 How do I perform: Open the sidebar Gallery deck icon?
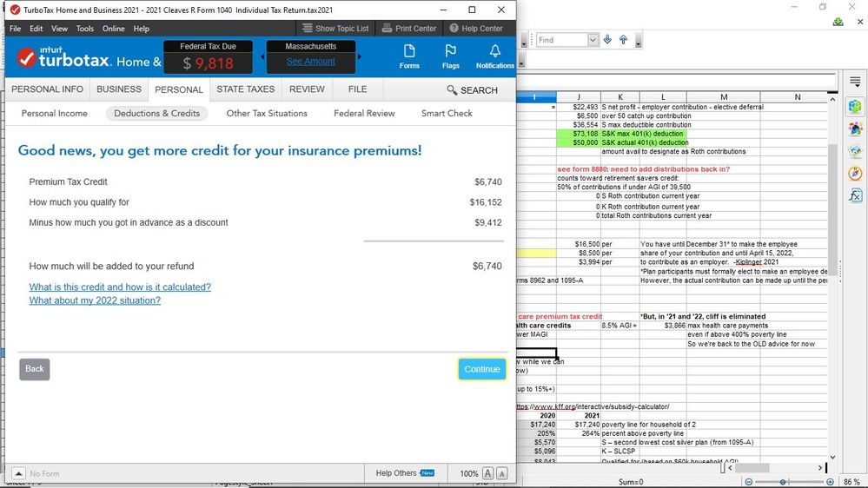point(855,151)
